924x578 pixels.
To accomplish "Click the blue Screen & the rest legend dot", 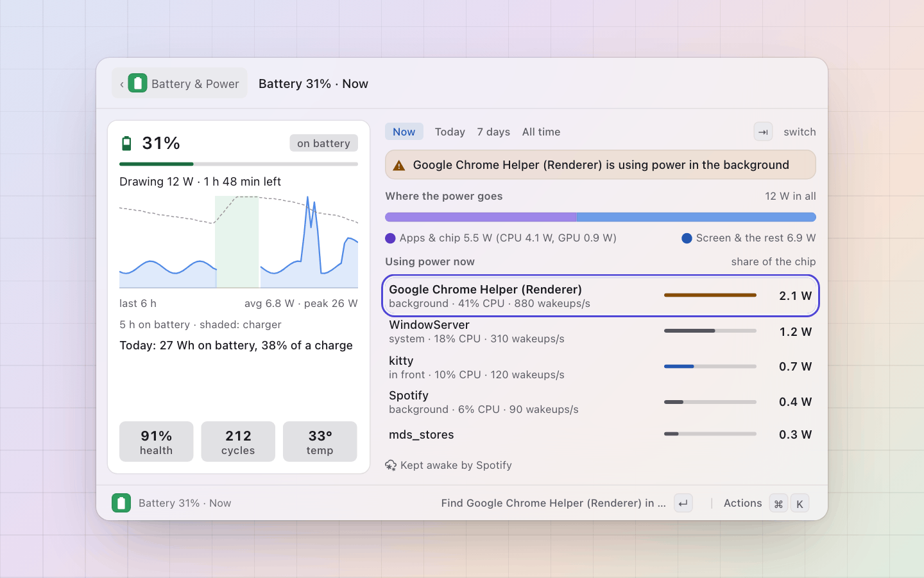I will (x=687, y=238).
